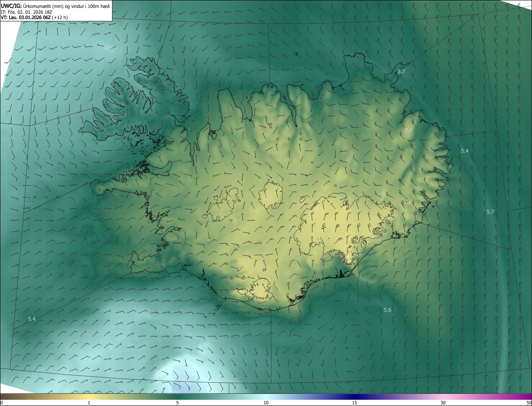
Task: Click the 15 tick label on the color scale
Action: (x=355, y=403)
